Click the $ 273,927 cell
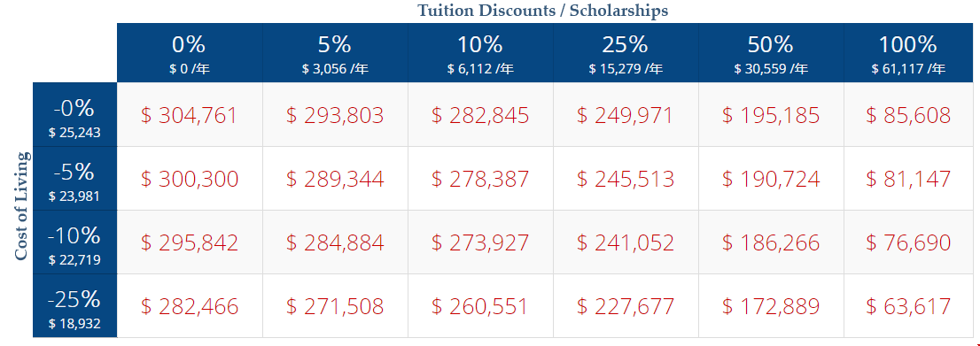 tap(480, 242)
